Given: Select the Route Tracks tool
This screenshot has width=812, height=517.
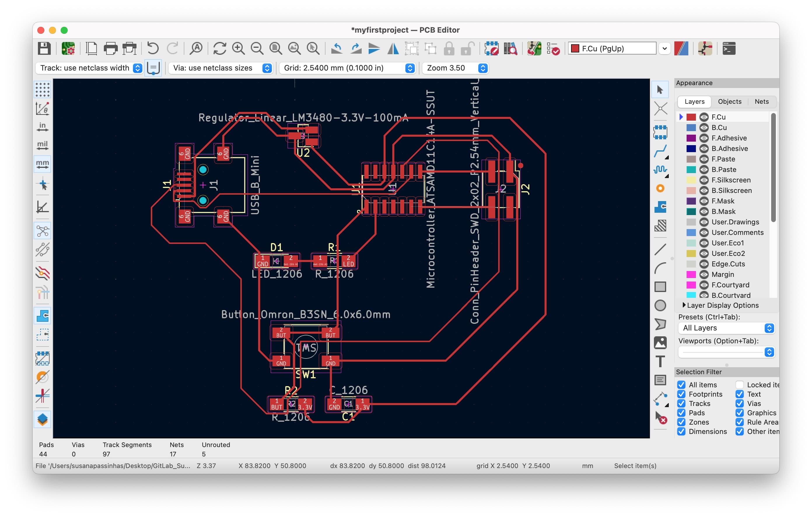Looking at the screenshot, I should 660,151.
